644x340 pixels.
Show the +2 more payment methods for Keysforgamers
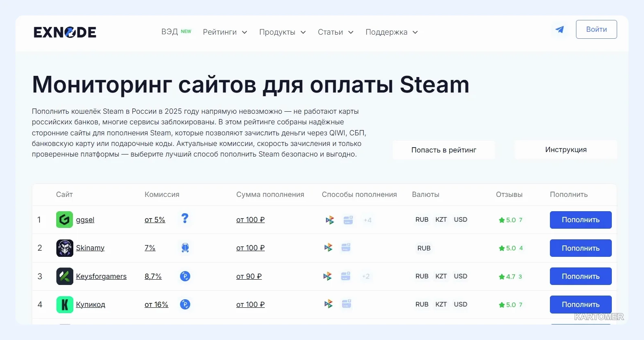(366, 276)
